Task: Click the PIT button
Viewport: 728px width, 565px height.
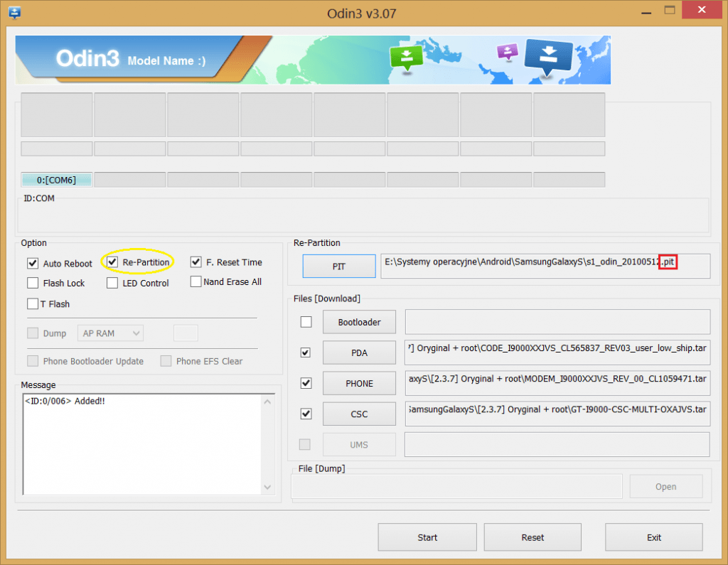Action: tap(339, 266)
